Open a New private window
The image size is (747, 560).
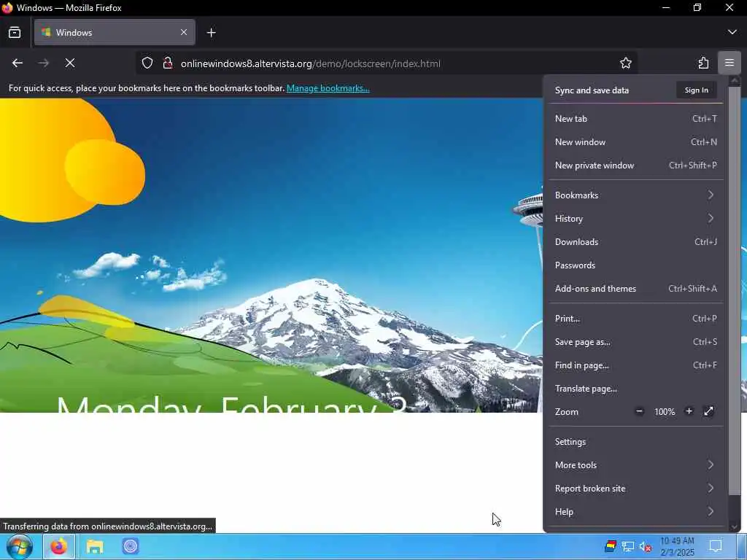click(x=635, y=166)
